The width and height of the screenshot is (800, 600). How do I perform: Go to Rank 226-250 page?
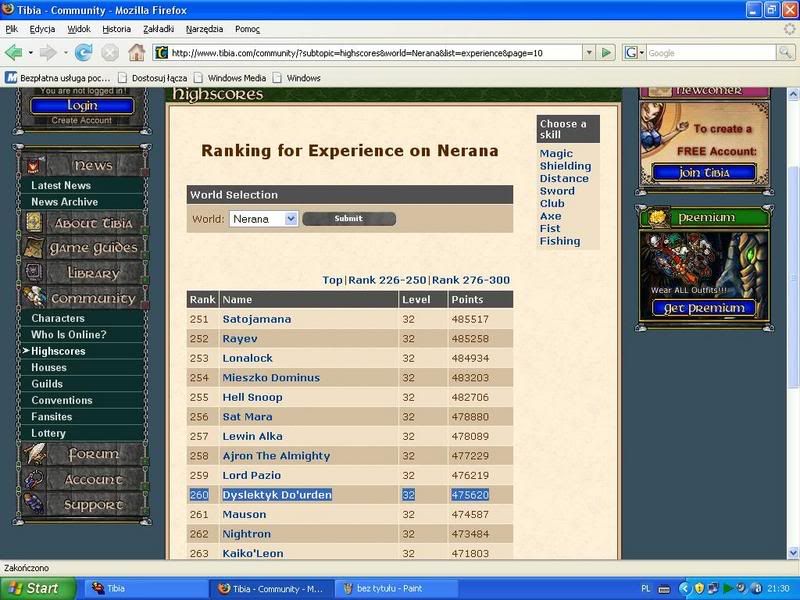point(387,280)
